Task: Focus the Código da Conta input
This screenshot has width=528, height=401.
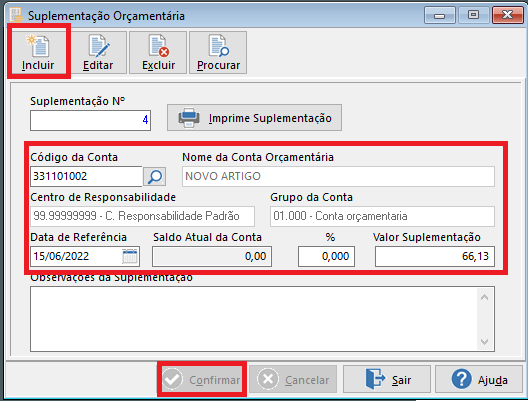Action: pos(86,176)
